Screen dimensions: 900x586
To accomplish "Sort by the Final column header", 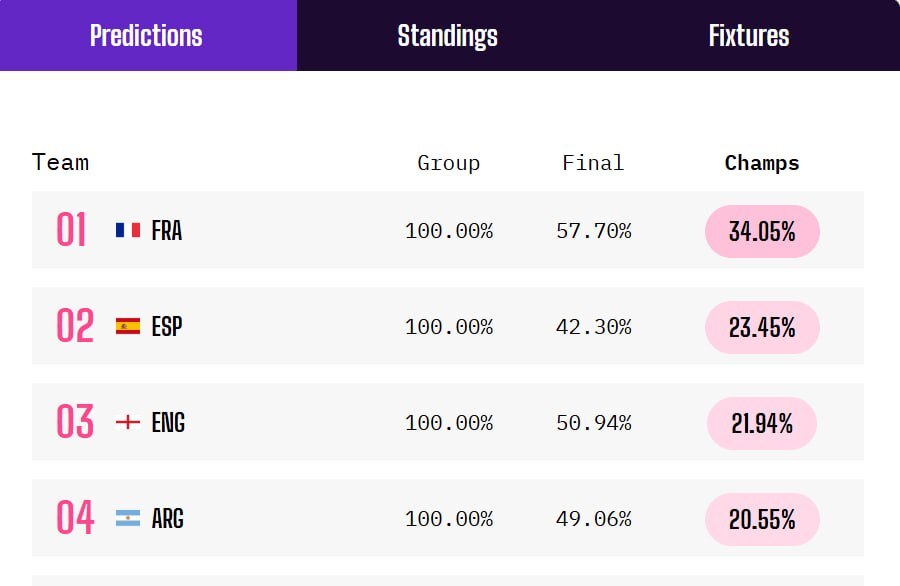I will point(593,163).
